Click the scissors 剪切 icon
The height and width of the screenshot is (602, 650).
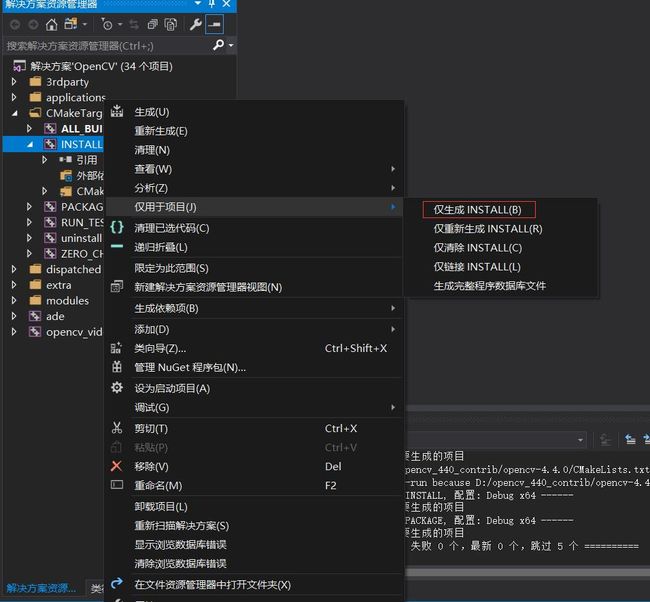(117, 428)
